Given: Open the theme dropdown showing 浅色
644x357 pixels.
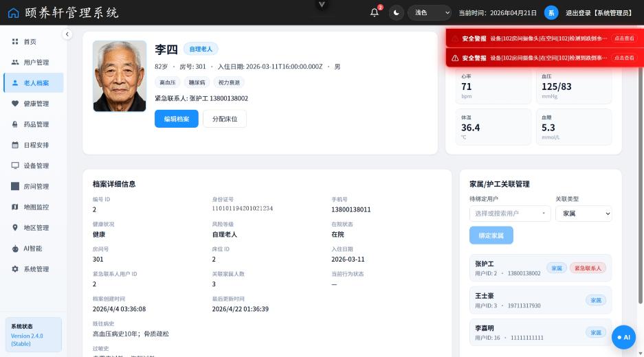Looking at the screenshot, I should [x=430, y=13].
